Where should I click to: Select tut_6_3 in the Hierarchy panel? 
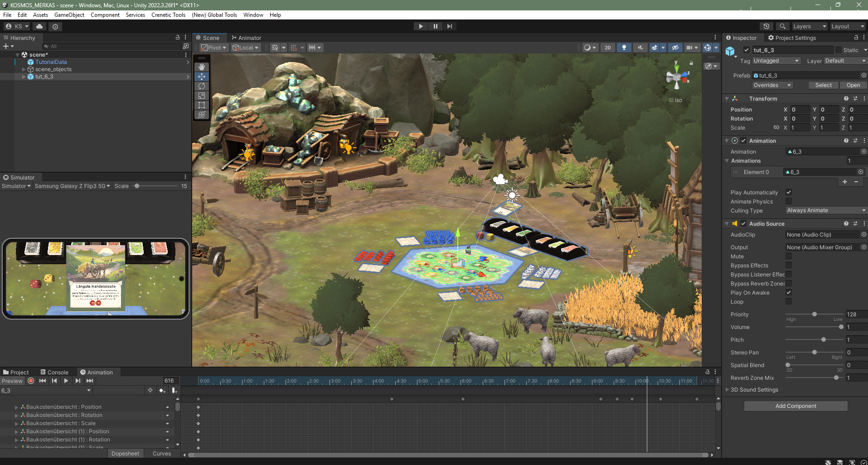click(x=44, y=76)
